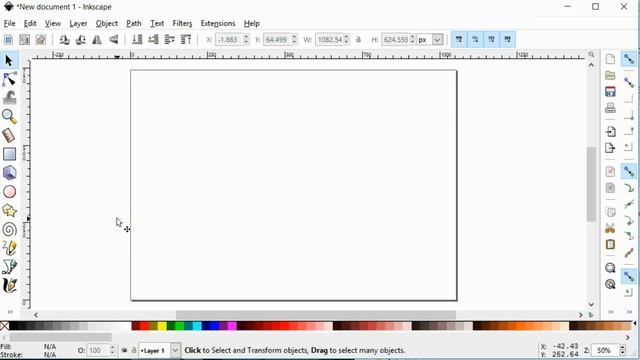Click the zoom percentage stepper arrows

[x=622, y=350]
